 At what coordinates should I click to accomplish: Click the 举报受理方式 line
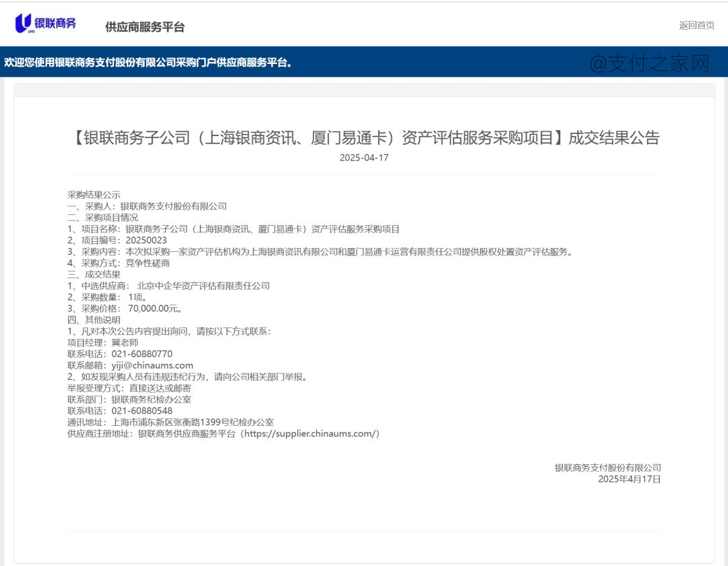(129, 388)
